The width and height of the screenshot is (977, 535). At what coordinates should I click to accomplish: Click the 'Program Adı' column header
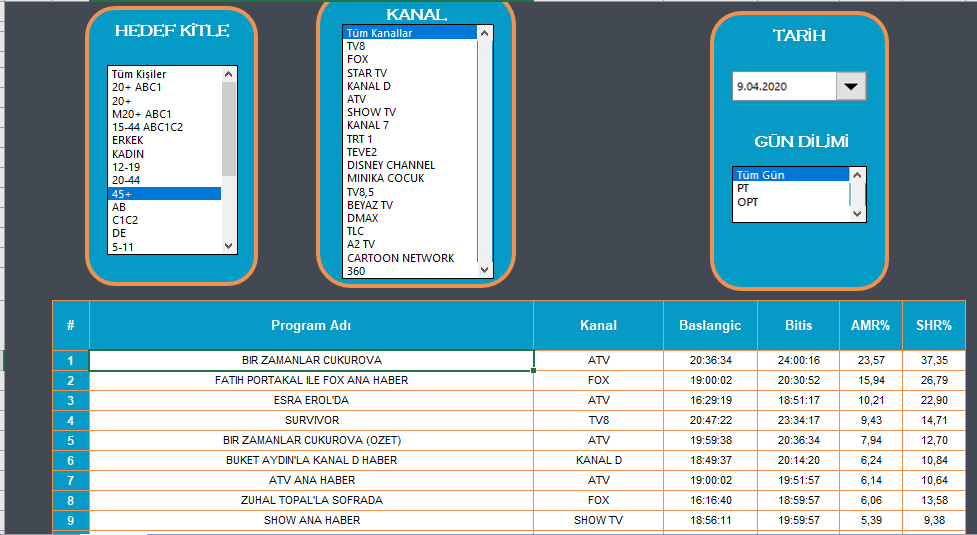pos(311,325)
